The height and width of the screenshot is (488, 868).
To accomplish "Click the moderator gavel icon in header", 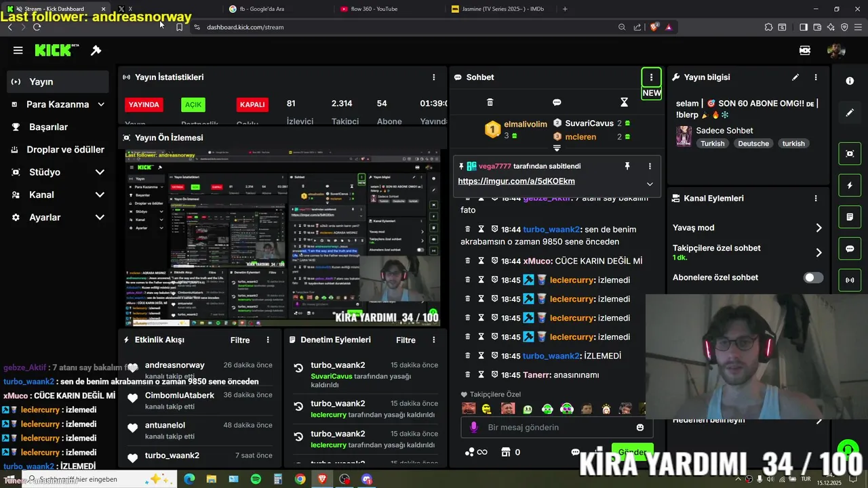I will 96,50.
